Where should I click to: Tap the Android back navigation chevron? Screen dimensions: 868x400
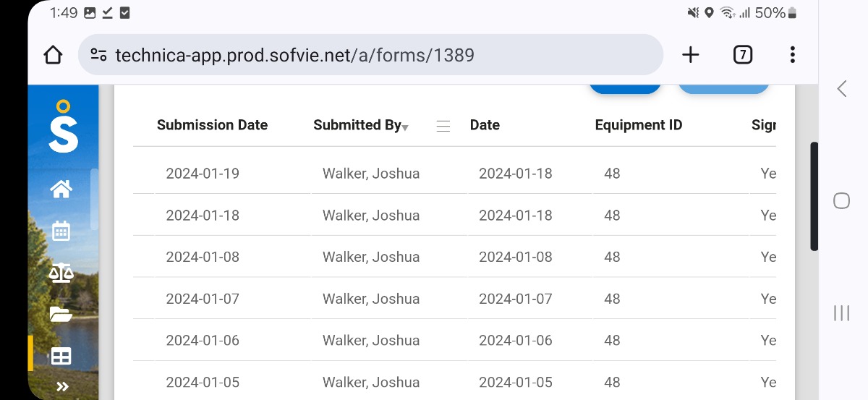tap(842, 89)
